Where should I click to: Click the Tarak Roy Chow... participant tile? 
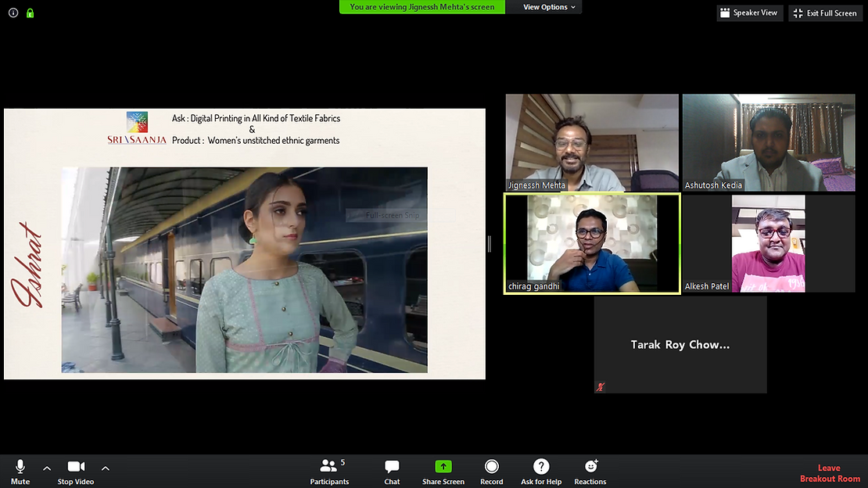coord(680,344)
